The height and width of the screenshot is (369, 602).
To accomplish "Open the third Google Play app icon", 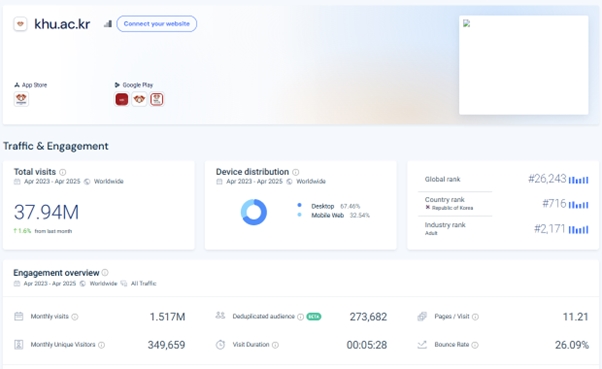I will (157, 99).
